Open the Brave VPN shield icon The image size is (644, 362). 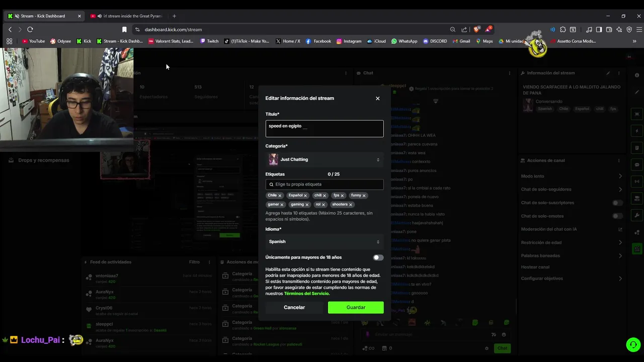[629, 30]
